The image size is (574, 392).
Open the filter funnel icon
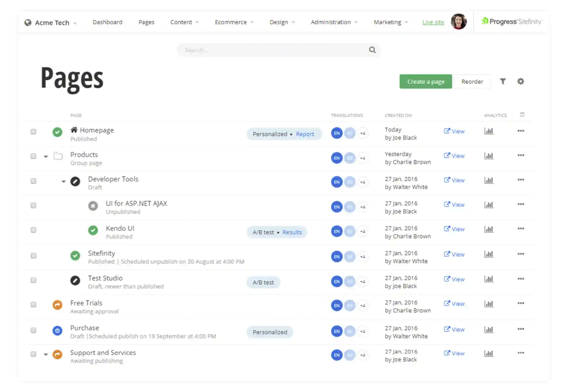(503, 81)
